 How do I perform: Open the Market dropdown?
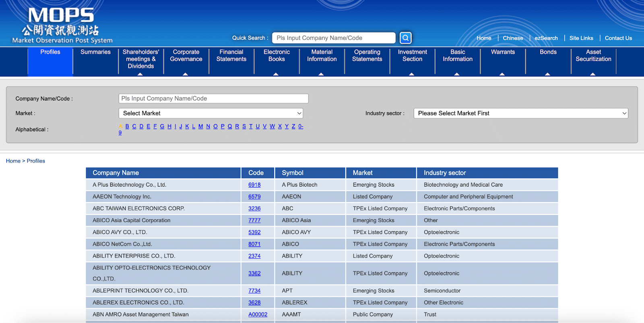(211, 113)
